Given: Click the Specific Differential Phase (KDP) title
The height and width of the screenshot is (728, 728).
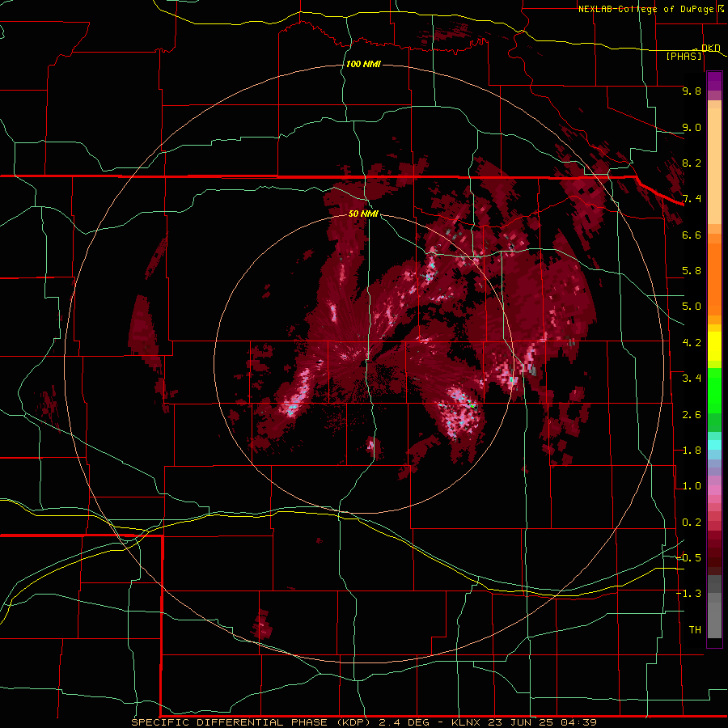Looking at the screenshot, I should click(x=250, y=722).
